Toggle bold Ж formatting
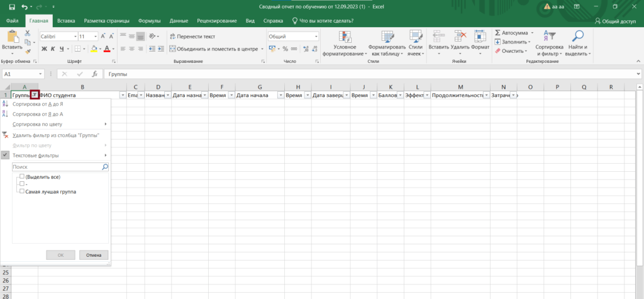The width and height of the screenshot is (644, 299). pyautogui.click(x=45, y=49)
